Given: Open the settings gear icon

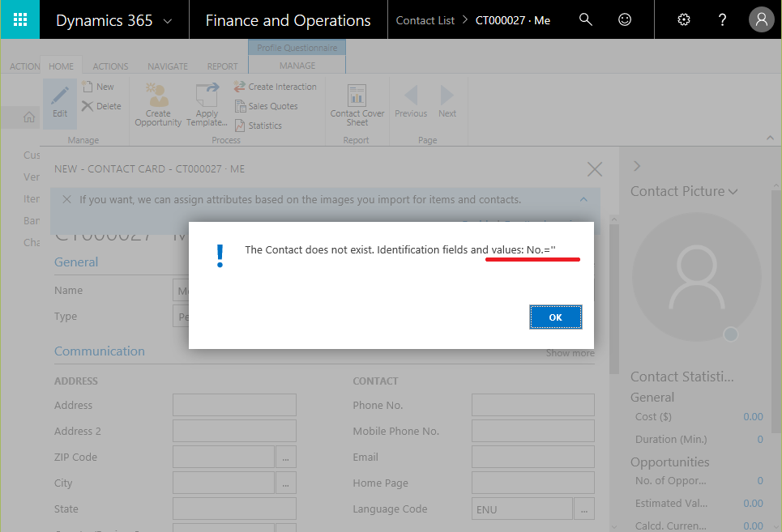Looking at the screenshot, I should click(x=684, y=20).
